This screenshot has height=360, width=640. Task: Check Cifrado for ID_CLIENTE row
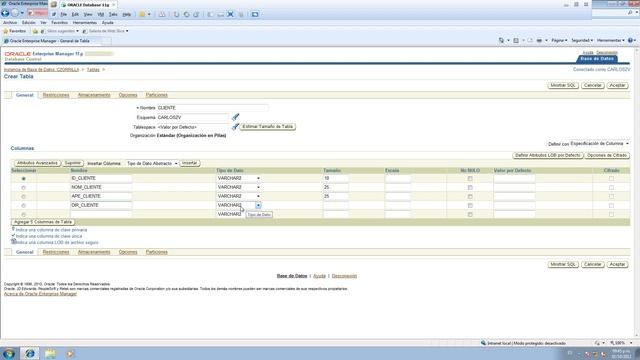click(x=611, y=178)
